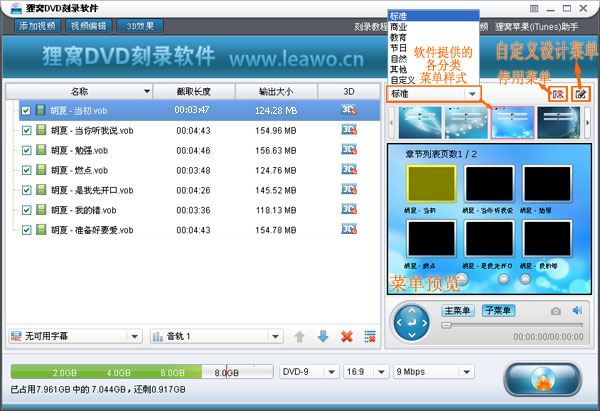This screenshot has width=600, height=411.
Task: Choose the second menu template thumbnail
Action: click(466, 122)
